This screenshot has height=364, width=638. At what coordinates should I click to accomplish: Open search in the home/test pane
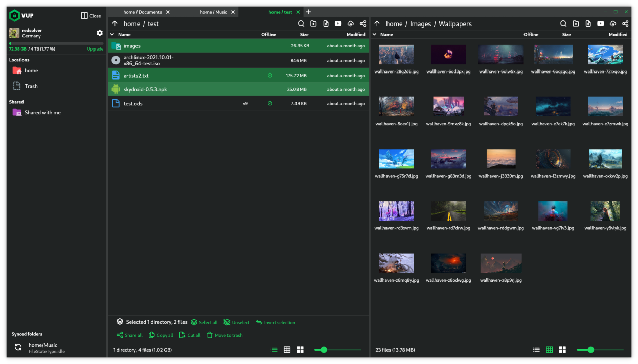(x=301, y=23)
